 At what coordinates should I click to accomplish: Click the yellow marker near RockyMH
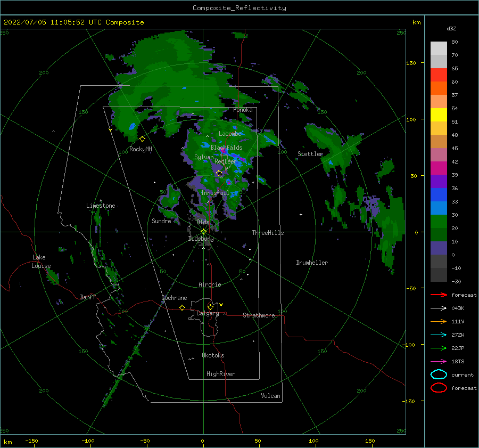[x=142, y=139]
